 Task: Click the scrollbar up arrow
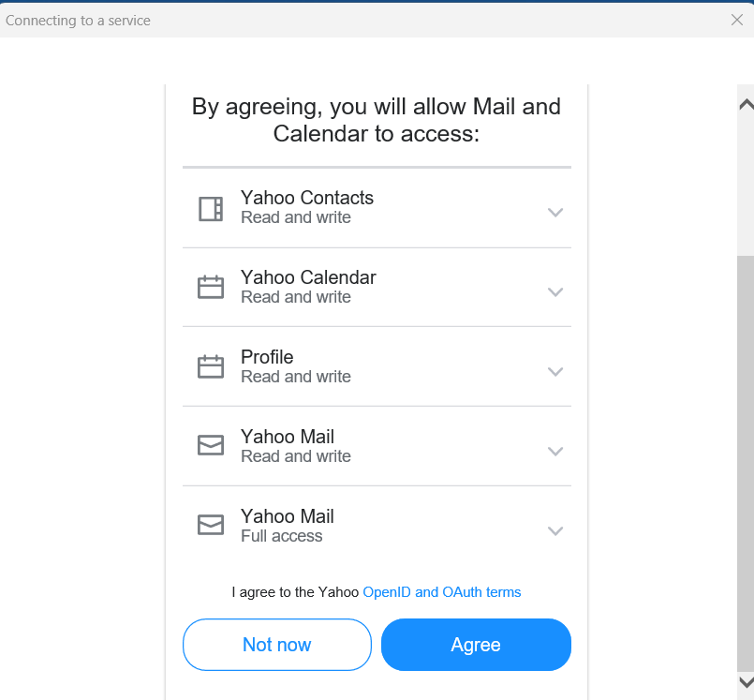[744, 103]
